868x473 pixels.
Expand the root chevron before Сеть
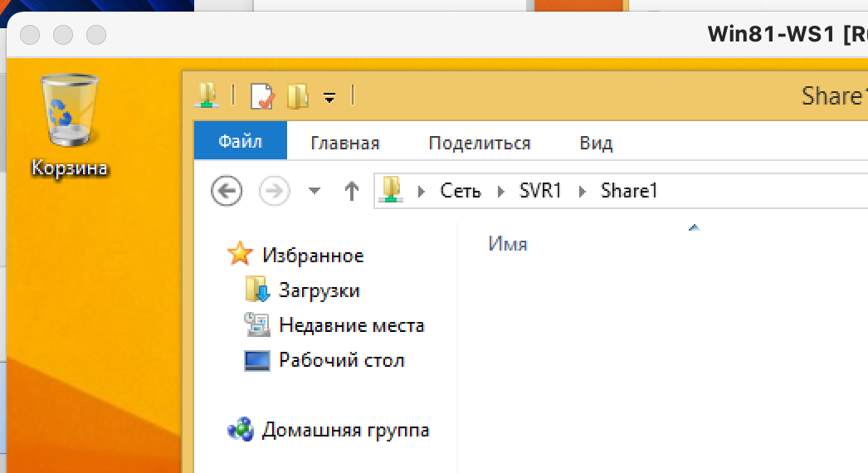point(422,192)
